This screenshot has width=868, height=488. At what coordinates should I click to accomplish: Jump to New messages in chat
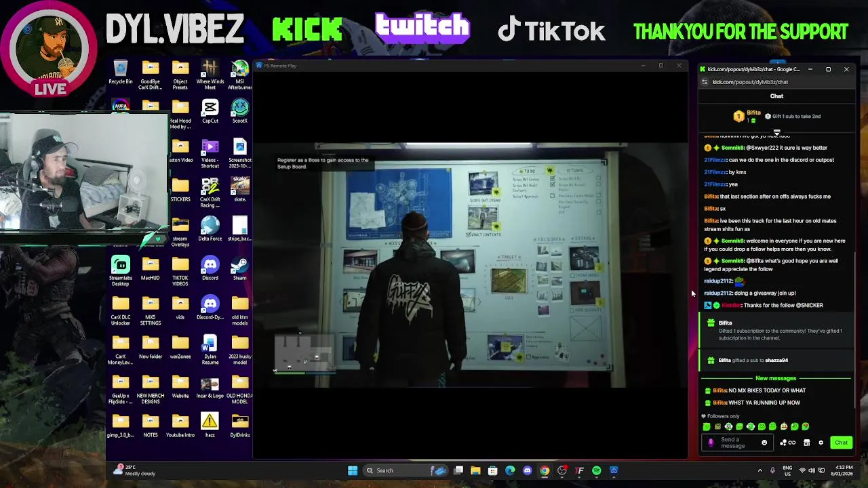[x=776, y=378]
